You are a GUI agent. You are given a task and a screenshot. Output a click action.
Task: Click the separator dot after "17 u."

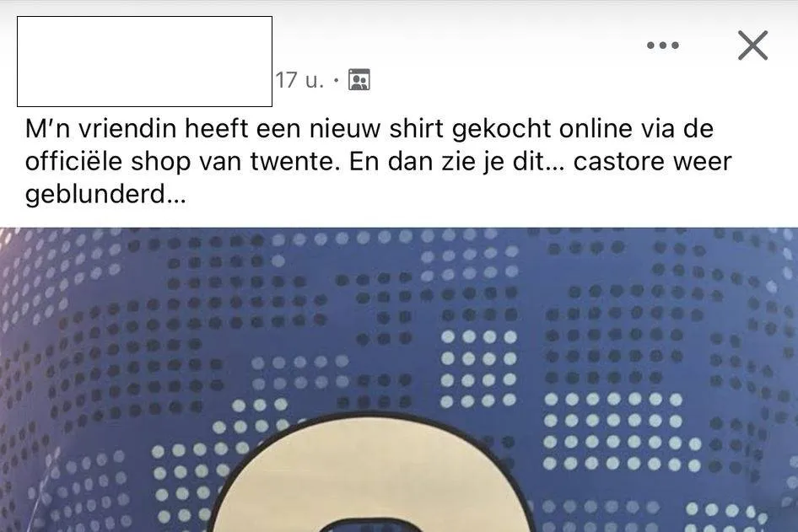coord(336,80)
